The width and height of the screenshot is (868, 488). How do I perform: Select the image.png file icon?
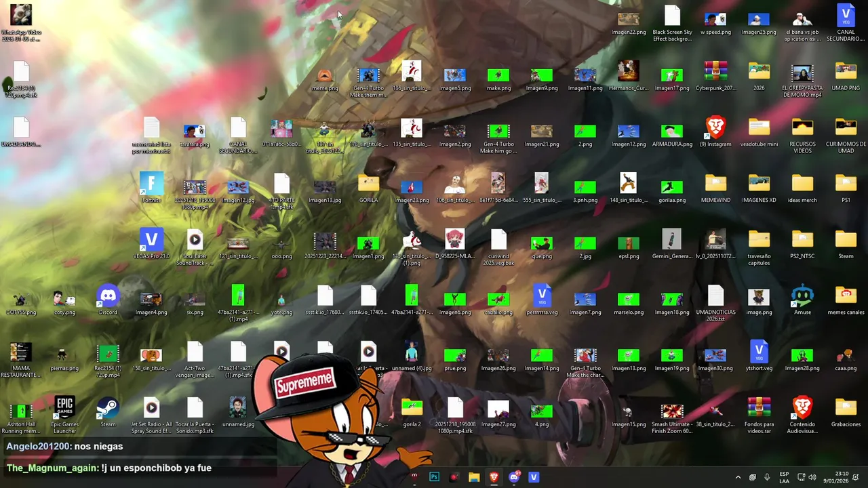[759, 302]
